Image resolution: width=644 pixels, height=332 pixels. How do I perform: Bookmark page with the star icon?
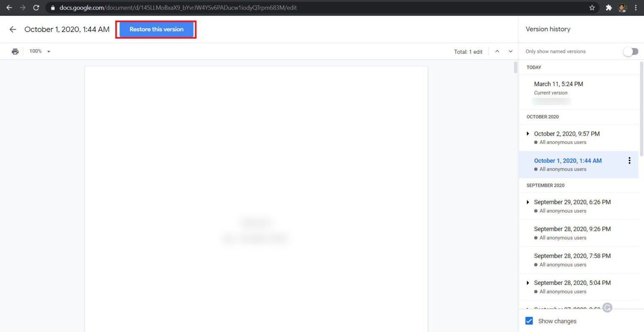pos(592,8)
